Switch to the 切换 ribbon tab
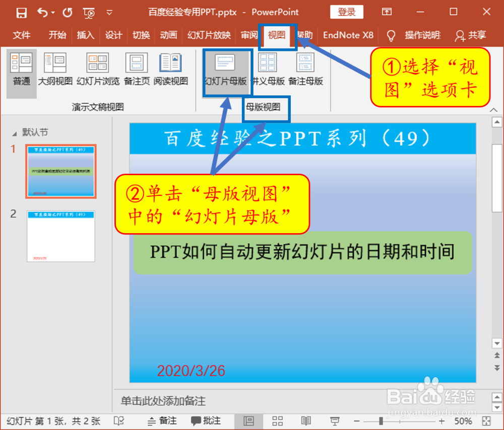 coord(142,35)
